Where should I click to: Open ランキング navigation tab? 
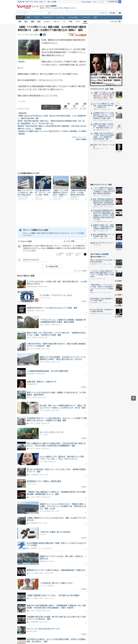86,17
